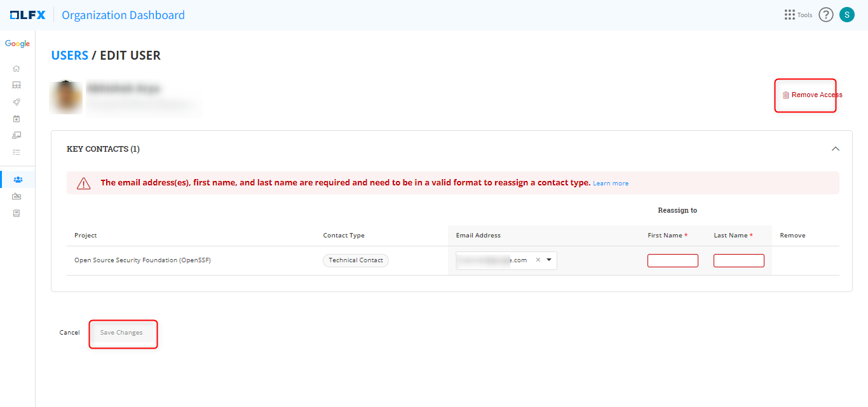Click the home icon in the sidebar
The height and width of the screenshot is (407, 868).
point(17,69)
